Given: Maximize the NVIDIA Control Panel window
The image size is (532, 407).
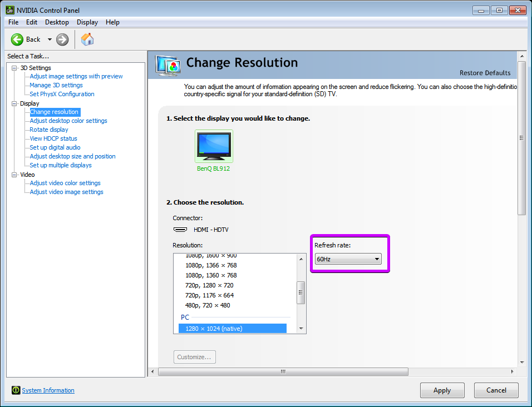Looking at the screenshot, I should click(x=499, y=11).
